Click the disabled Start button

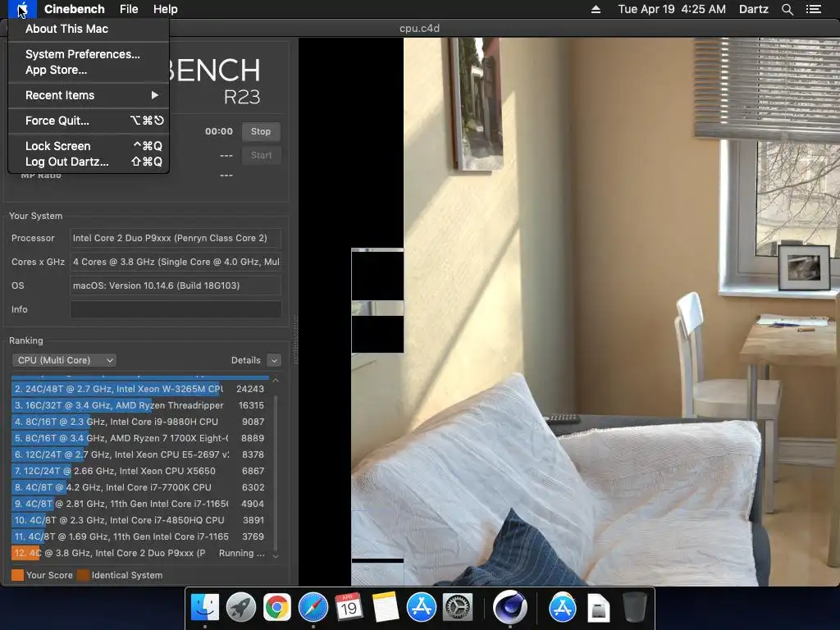261,155
